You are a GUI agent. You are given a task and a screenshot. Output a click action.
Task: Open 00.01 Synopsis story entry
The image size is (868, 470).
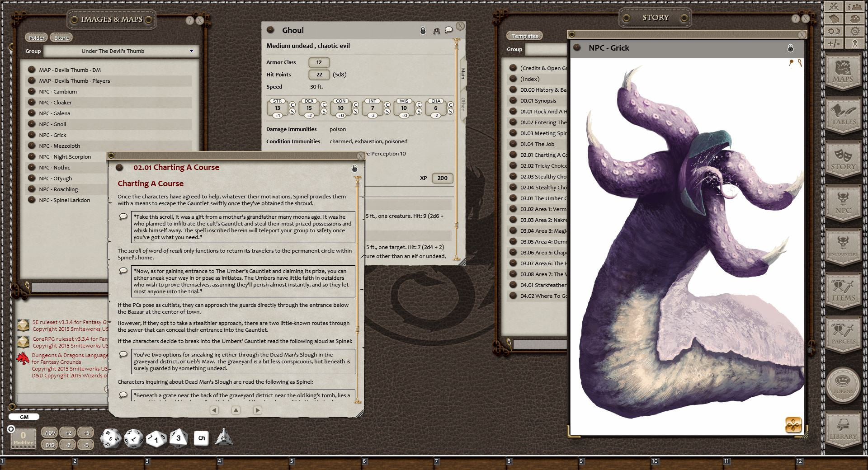[x=538, y=101]
